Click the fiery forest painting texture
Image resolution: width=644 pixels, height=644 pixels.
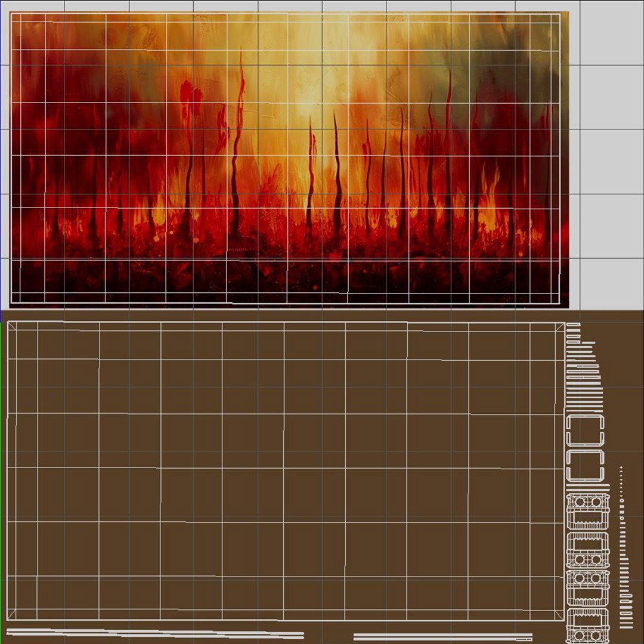(x=289, y=159)
